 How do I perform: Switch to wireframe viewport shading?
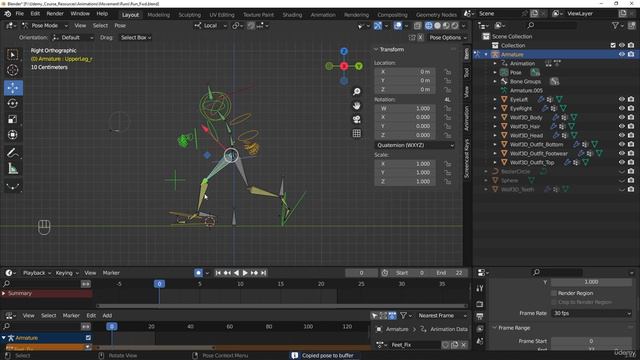429,26
